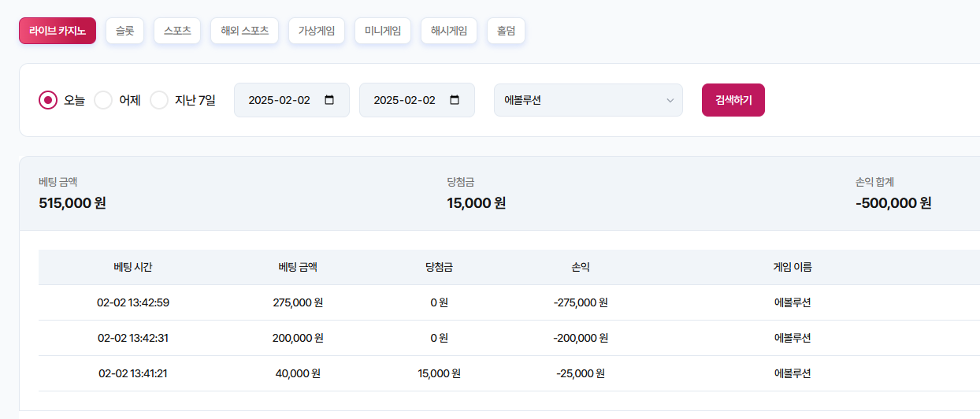
Task: Switch to the 스포츠 tab
Action: click(x=177, y=31)
